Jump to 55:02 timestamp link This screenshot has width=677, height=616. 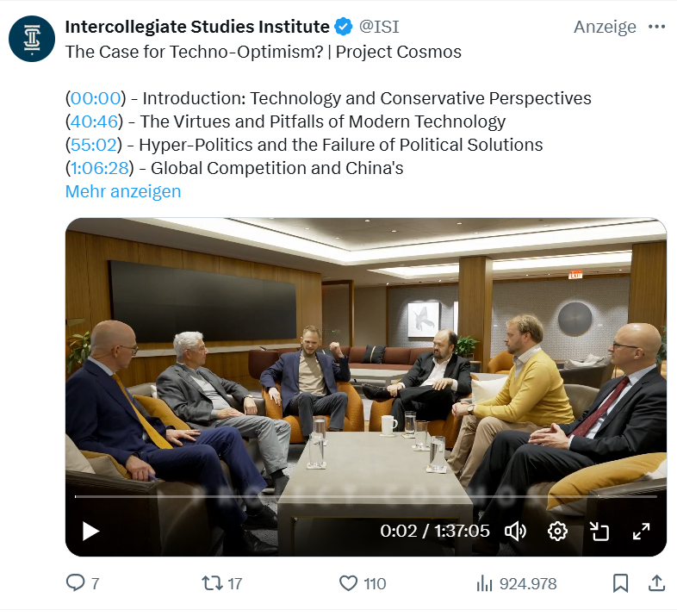tap(96, 145)
